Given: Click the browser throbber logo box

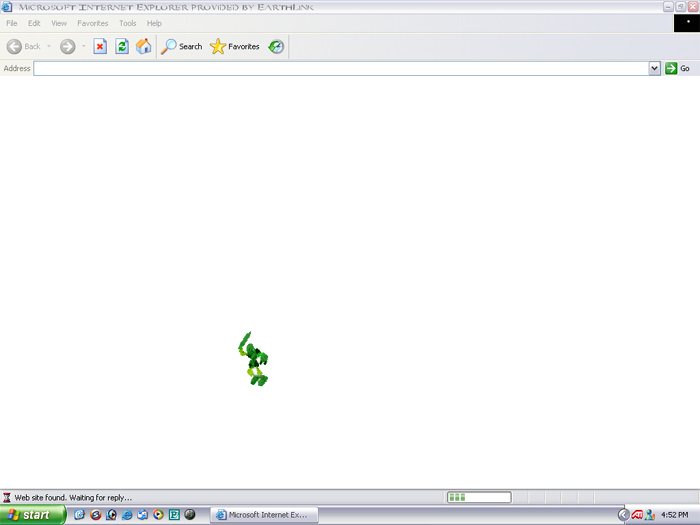Looking at the screenshot, I should 687,23.
